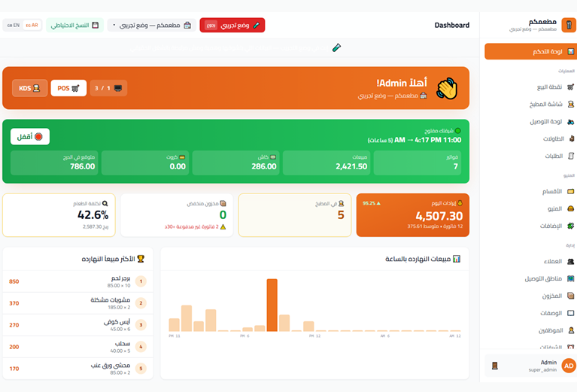Click the chef icon on في المطبخ card
This screenshot has height=392, width=577.
coord(341,204)
